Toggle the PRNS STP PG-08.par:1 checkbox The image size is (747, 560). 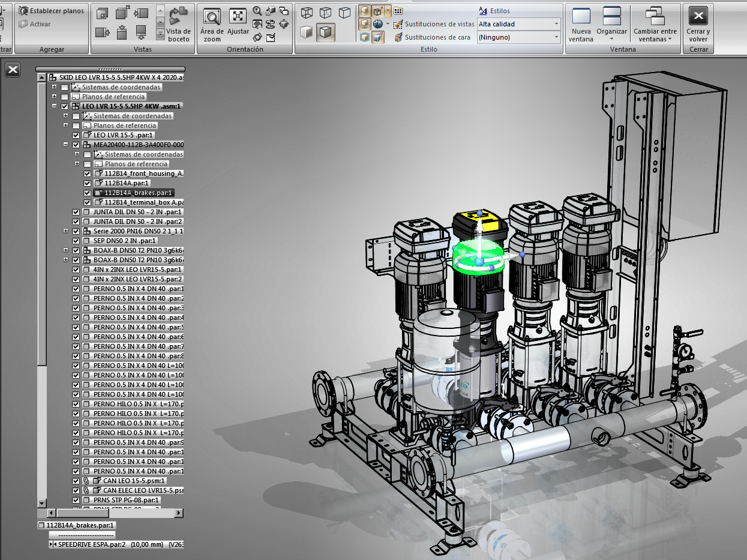pyautogui.click(x=76, y=500)
